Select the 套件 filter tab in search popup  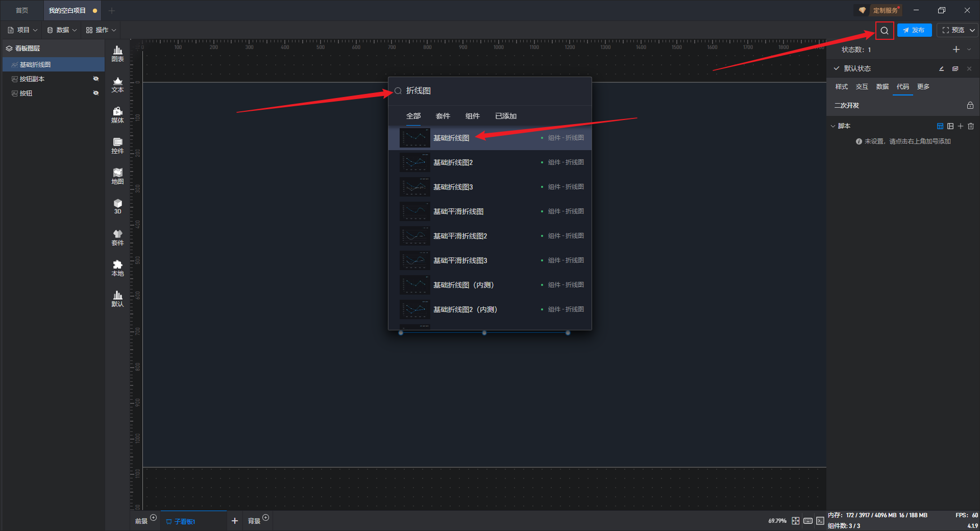click(x=443, y=116)
